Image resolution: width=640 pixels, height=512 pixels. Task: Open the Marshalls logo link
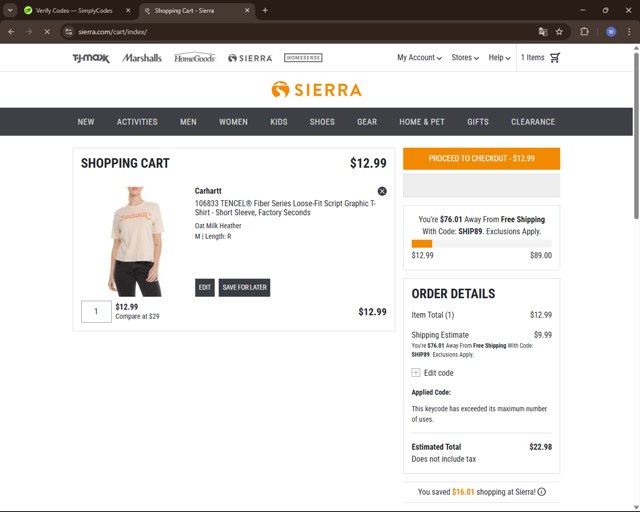click(x=142, y=58)
